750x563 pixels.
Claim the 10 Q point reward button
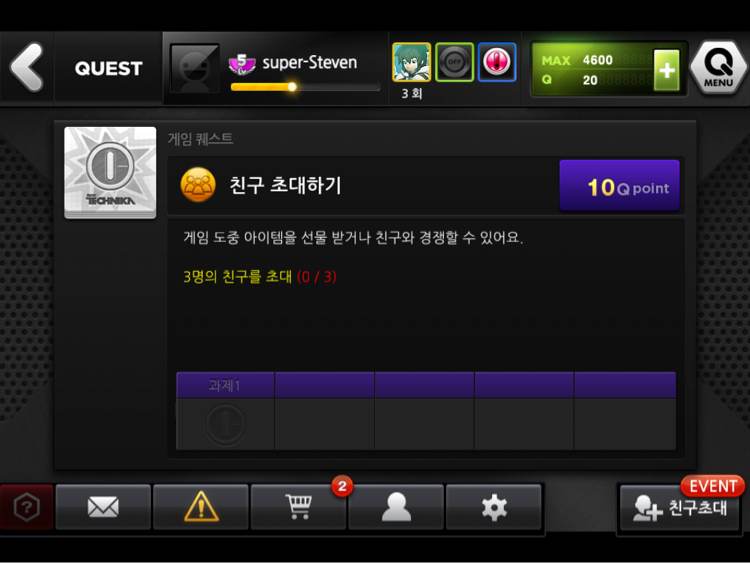coord(619,186)
